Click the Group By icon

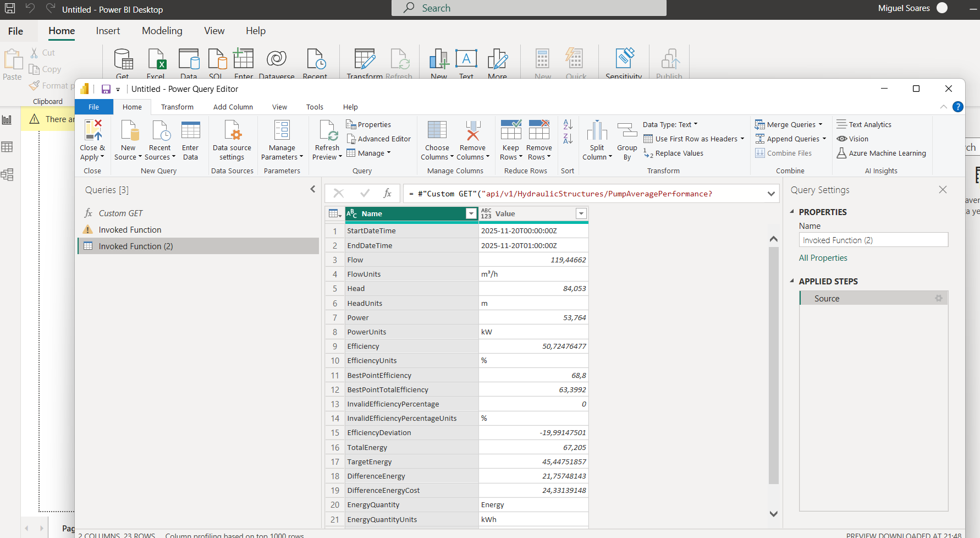coord(627,132)
